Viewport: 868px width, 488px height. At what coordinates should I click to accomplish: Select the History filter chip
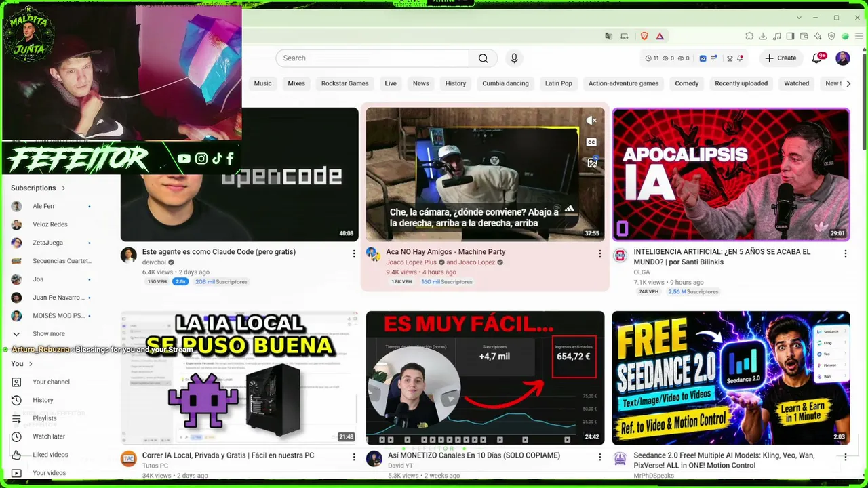coord(456,83)
